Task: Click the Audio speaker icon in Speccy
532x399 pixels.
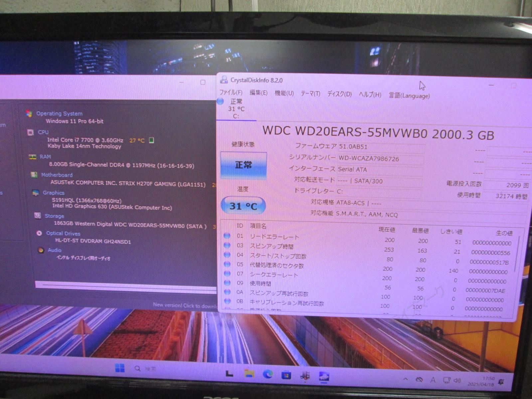Action: 41,250
